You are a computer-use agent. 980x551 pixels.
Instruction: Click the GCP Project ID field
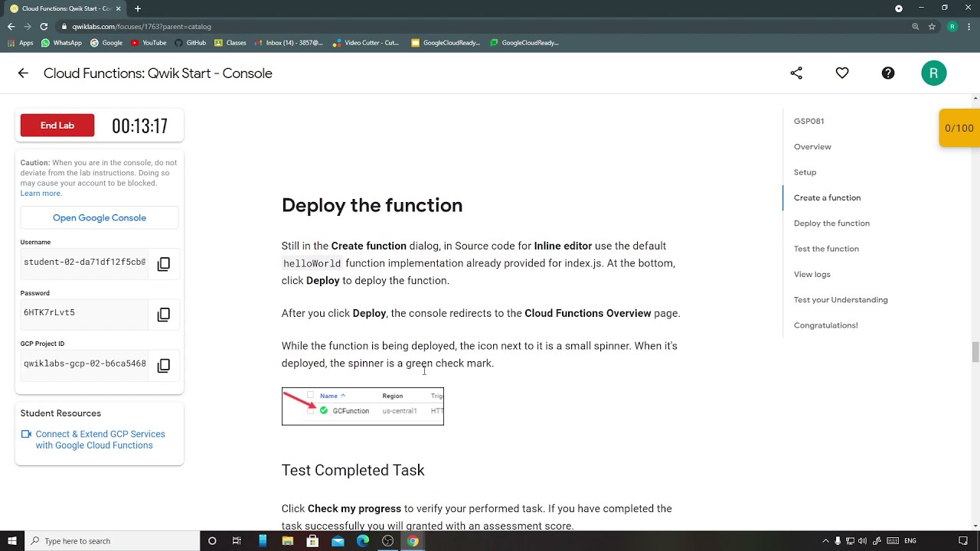84,364
